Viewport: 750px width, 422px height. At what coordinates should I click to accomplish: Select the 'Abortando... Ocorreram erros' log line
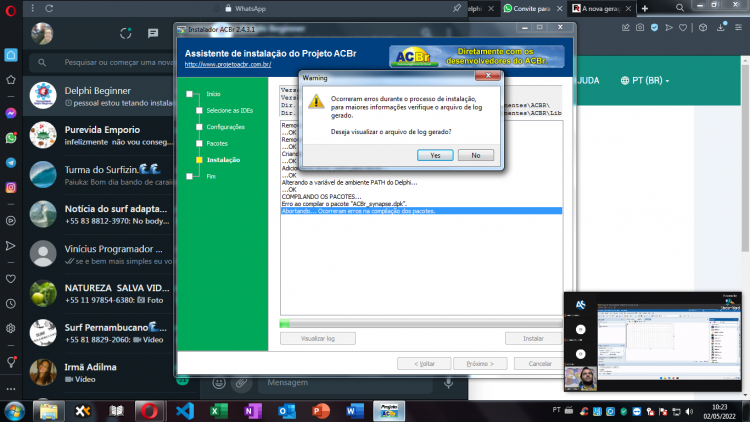(x=421, y=211)
